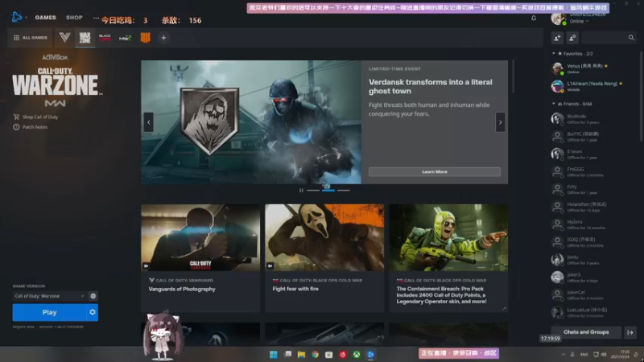Image resolution: width=644 pixels, height=362 pixels.
Task: Open the Containment Breach Pro Pack card
Action: (448, 258)
